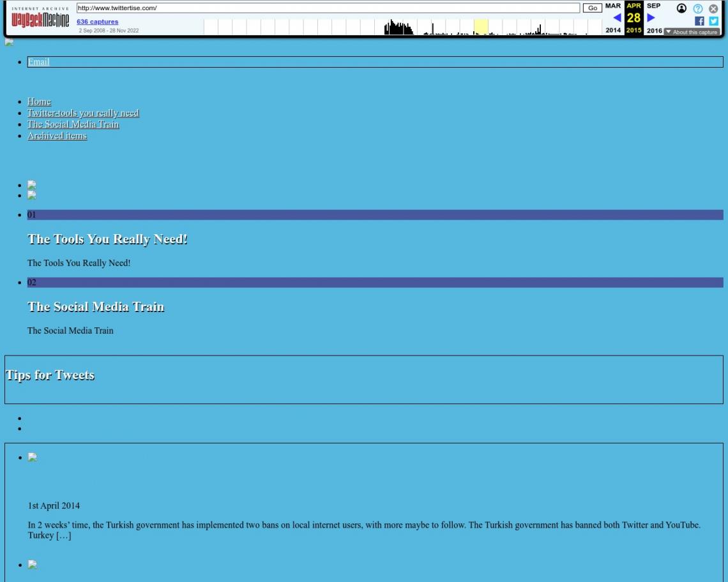Click the selected capture day 28
Image resolution: width=728 pixels, height=582 pixels.
point(633,18)
